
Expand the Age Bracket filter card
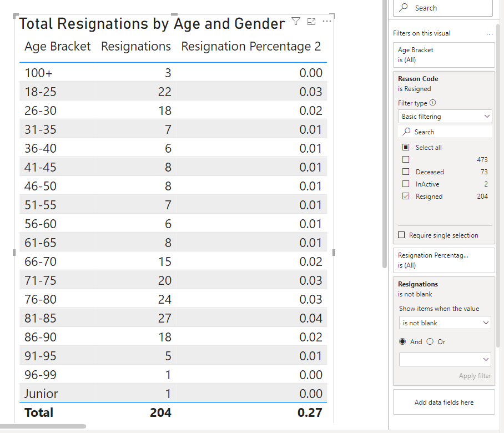[443, 55]
